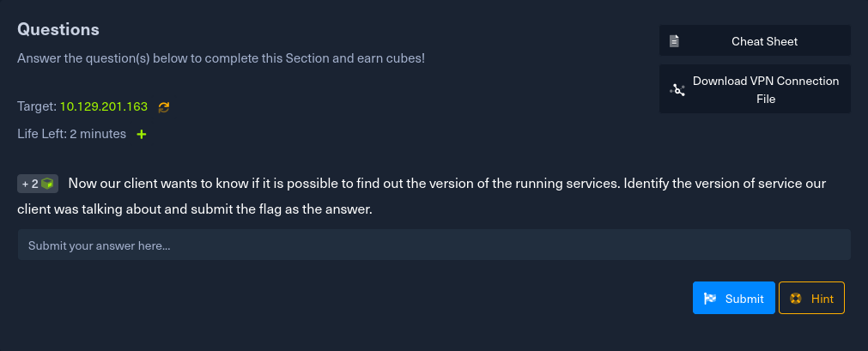868x351 pixels.
Task: Reset the target with orange refresh icon
Action: [164, 106]
